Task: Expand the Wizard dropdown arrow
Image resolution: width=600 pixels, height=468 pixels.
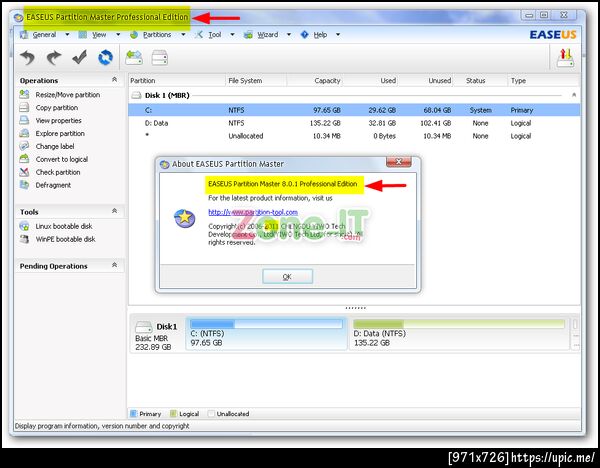Action: 289,34
